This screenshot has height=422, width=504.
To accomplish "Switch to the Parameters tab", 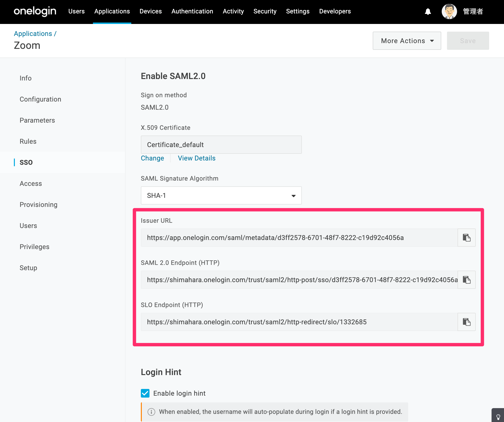I will (37, 120).
